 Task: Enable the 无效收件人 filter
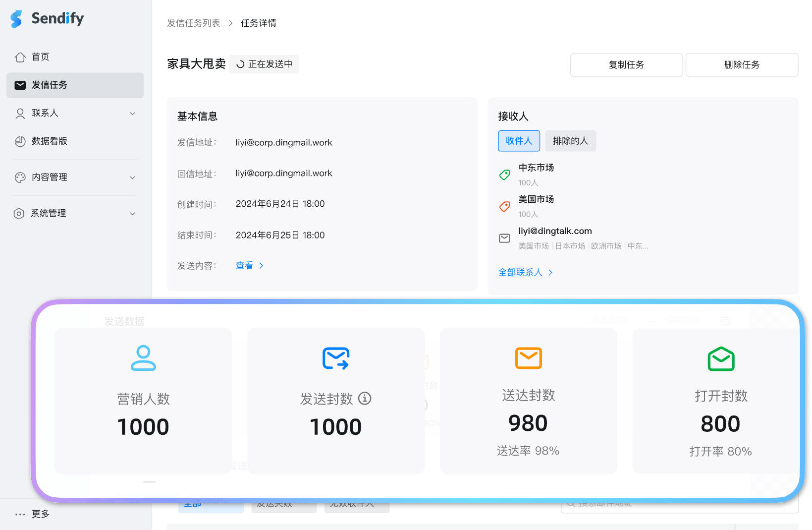point(357,503)
